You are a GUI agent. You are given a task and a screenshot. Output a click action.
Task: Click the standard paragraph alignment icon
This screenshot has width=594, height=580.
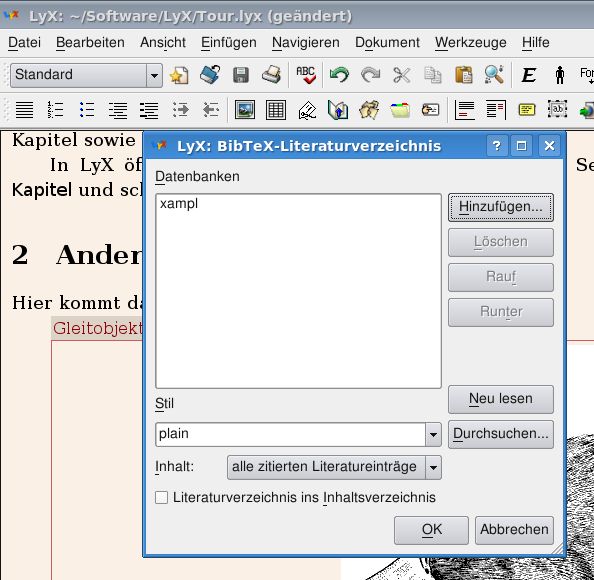(25, 110)
